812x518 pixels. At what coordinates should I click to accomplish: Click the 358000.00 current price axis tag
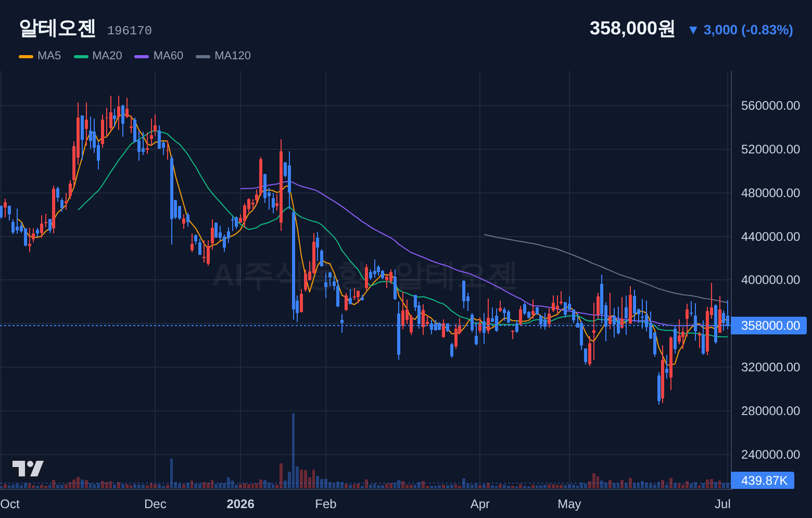pyautogui.click(x=769, y=326)
